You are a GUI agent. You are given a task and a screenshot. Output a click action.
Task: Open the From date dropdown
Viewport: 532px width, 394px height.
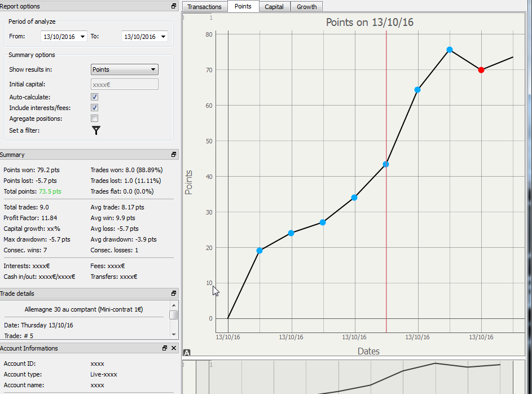[x=82, y=36]
